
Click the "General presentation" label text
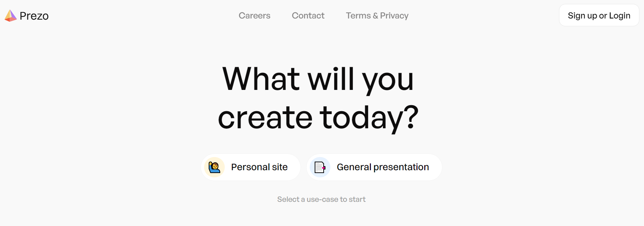(383, 167)
